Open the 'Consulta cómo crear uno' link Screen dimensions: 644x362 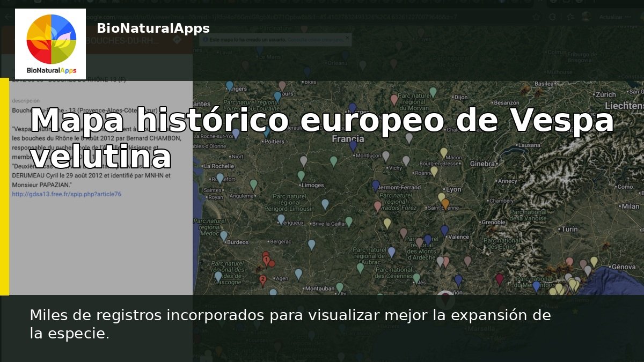click(x=314, y=40)
